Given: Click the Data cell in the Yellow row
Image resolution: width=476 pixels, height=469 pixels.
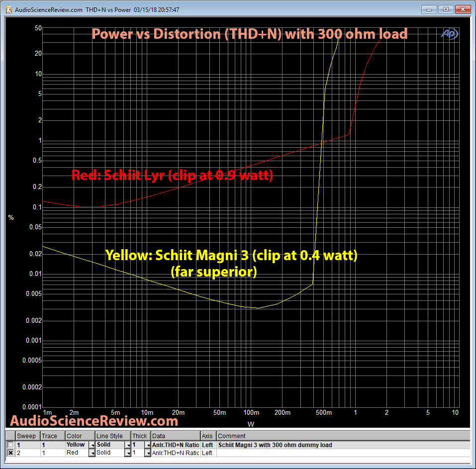Looking at the screenshot, I should click(x=176, y=445).
